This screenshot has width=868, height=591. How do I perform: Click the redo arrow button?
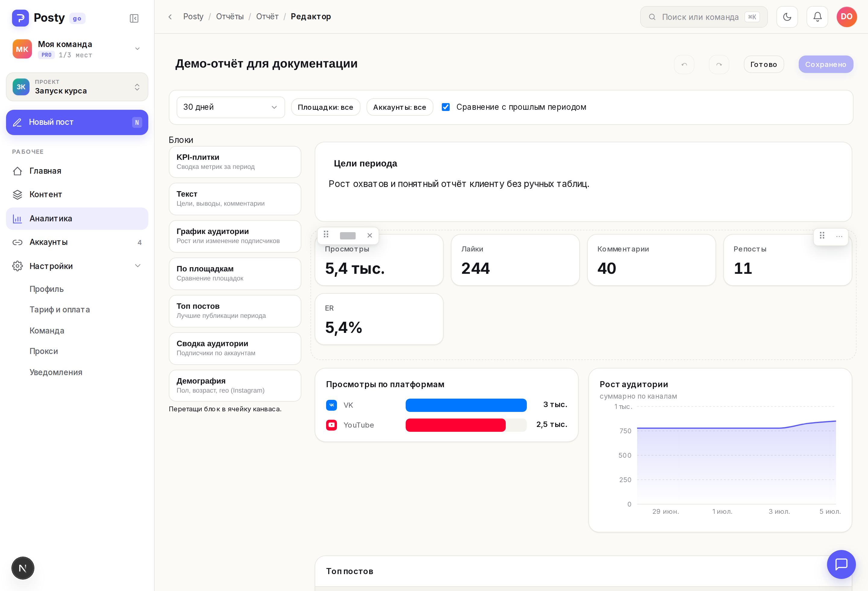coord(719,64)
